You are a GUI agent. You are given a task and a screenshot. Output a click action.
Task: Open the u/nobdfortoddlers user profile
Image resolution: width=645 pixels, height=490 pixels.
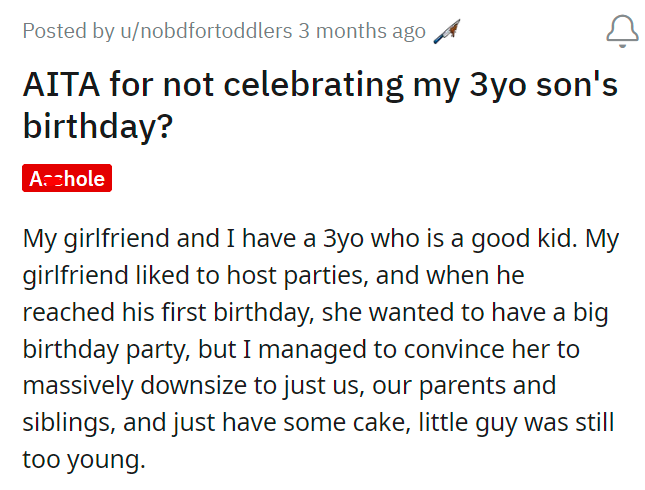pyautogui.click(x=206, y=31)
